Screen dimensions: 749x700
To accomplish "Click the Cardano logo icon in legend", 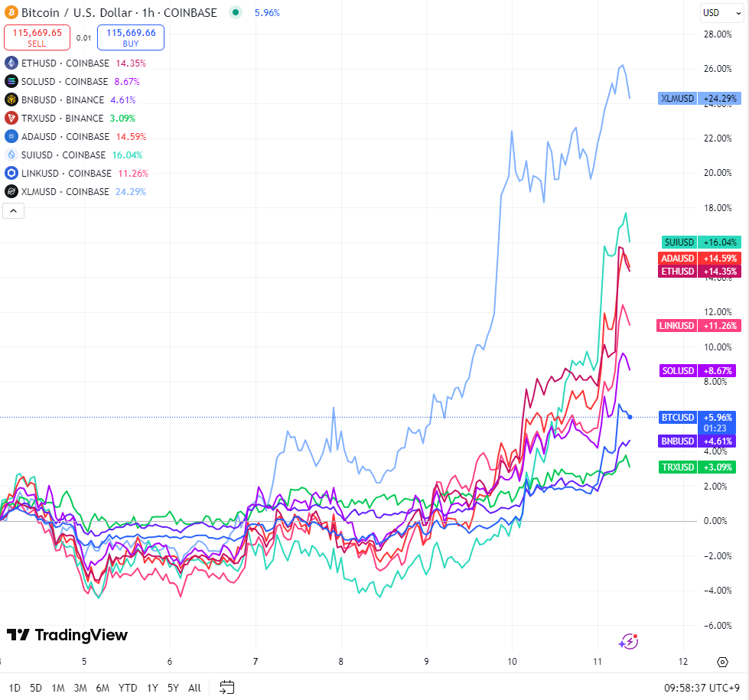I will (x=11, y=137).
